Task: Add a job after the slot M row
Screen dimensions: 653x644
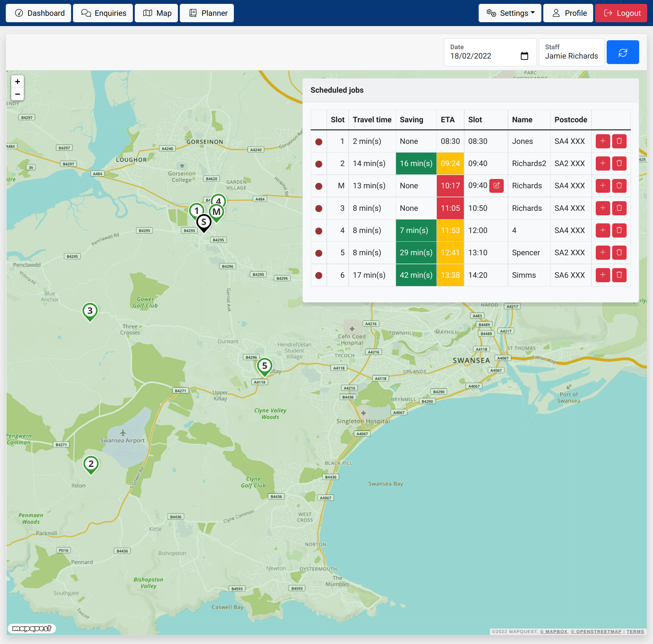Action: click(x=602, y=186)
